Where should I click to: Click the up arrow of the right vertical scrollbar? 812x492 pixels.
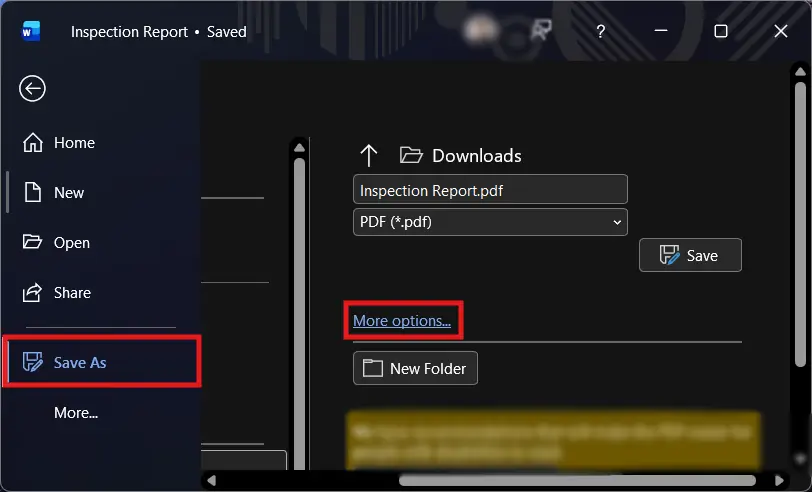click(x=800, y=71)
